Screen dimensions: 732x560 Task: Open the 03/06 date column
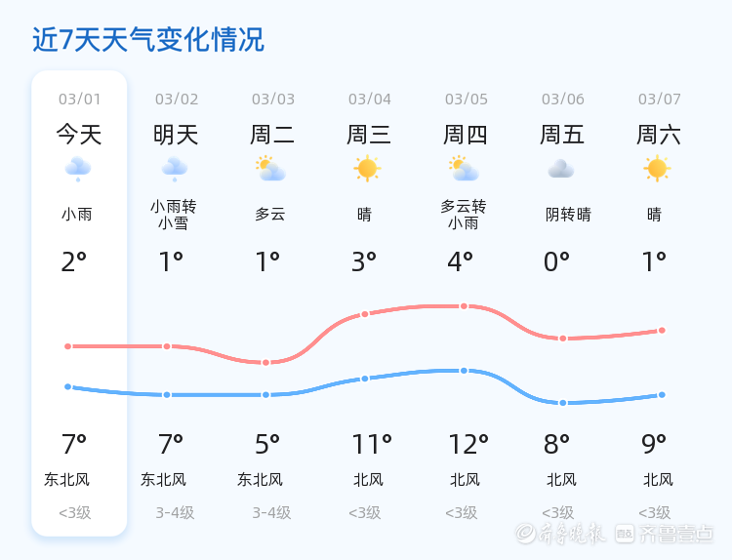click(x=563, y=100)
